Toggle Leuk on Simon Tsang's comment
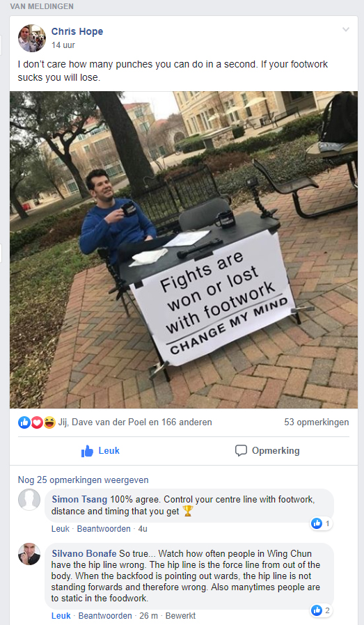Screen dimensions: 364x625 [60, 529]
